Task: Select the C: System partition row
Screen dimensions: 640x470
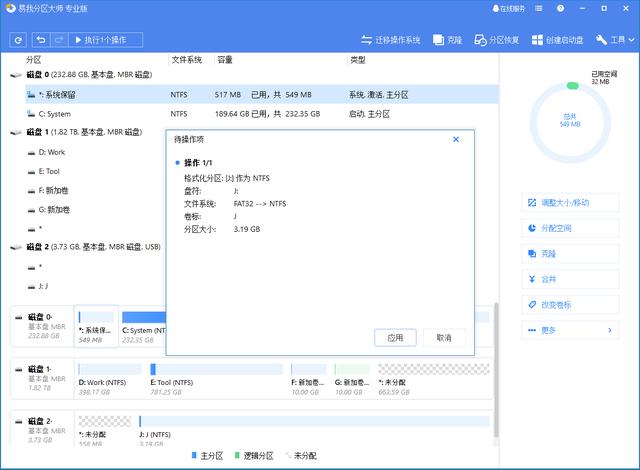Action: pyautogui.click(x=262, y=114)
